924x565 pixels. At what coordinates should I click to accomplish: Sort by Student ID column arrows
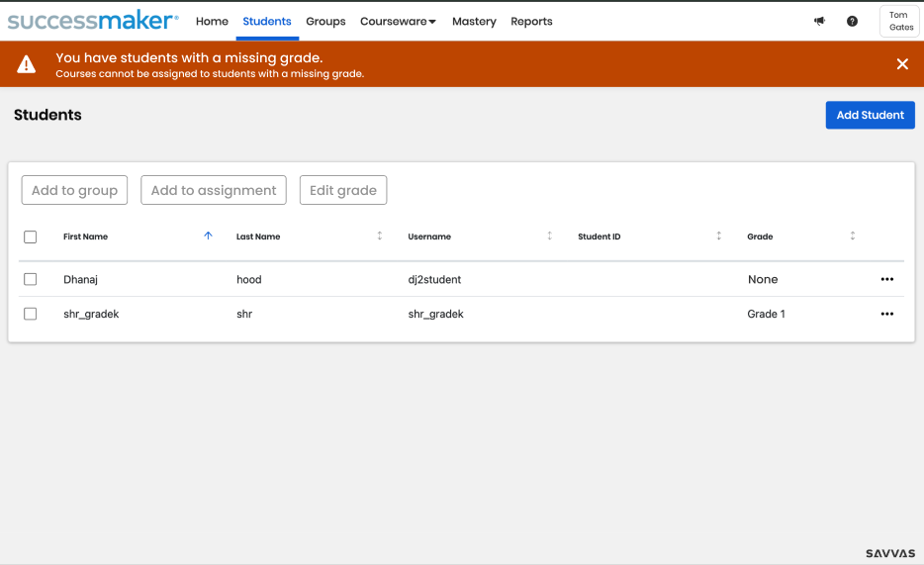(719, 236)
